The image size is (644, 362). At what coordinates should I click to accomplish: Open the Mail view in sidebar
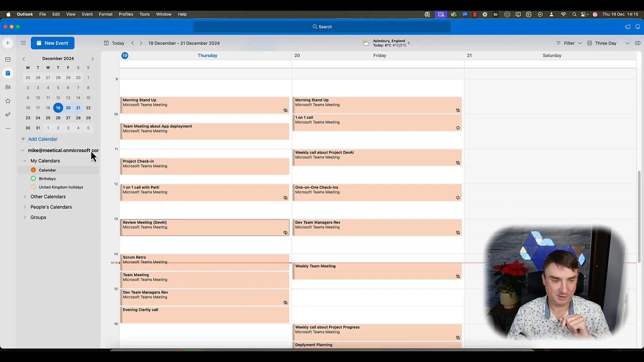[8, 60]
